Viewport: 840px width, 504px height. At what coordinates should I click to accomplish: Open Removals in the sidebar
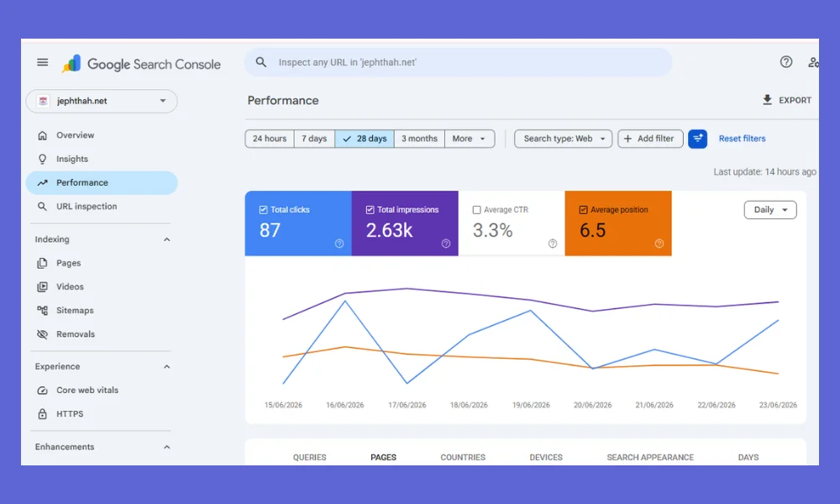tap(102, 334)
